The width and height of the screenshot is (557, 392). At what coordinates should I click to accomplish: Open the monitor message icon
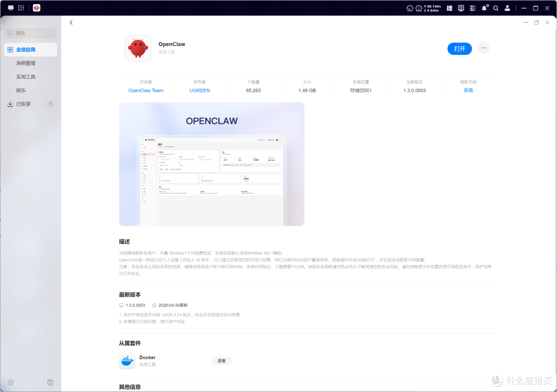(461, 8)
